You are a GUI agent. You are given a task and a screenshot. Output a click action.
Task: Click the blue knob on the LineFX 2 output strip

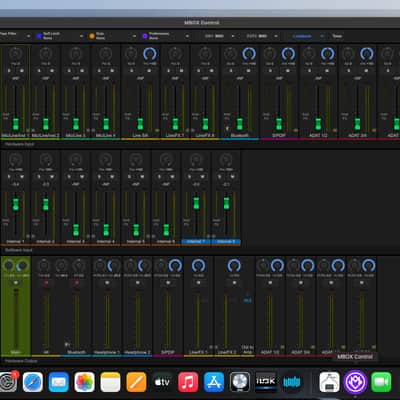tap(234, 266)
